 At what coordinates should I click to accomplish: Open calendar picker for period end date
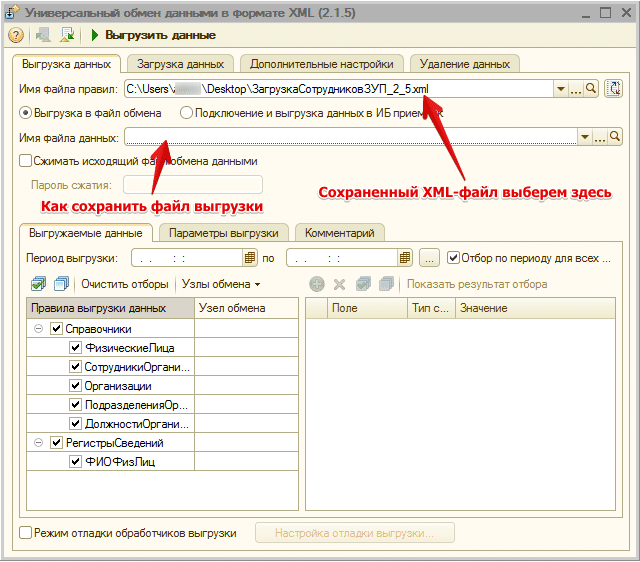[x=405, y=258]
